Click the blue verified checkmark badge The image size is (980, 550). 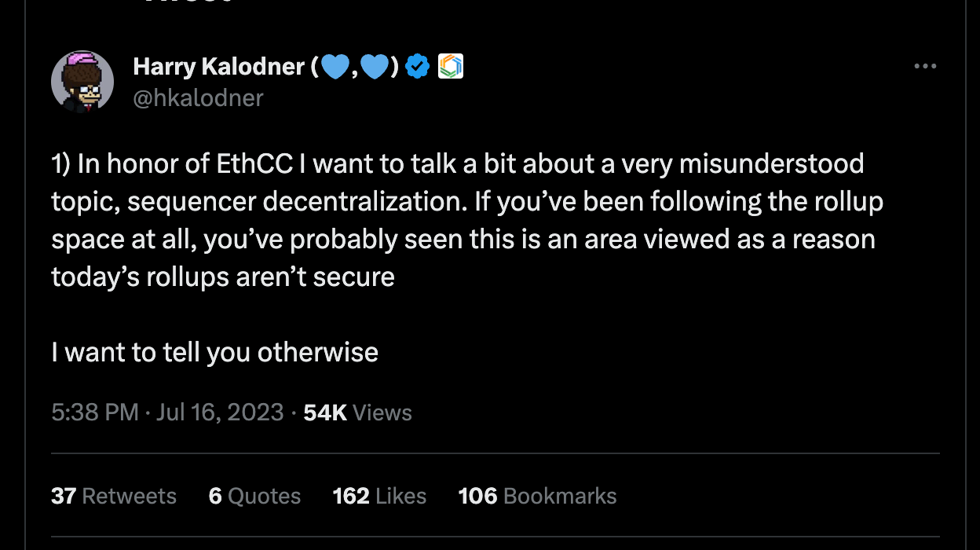click(x=417, y=67)
